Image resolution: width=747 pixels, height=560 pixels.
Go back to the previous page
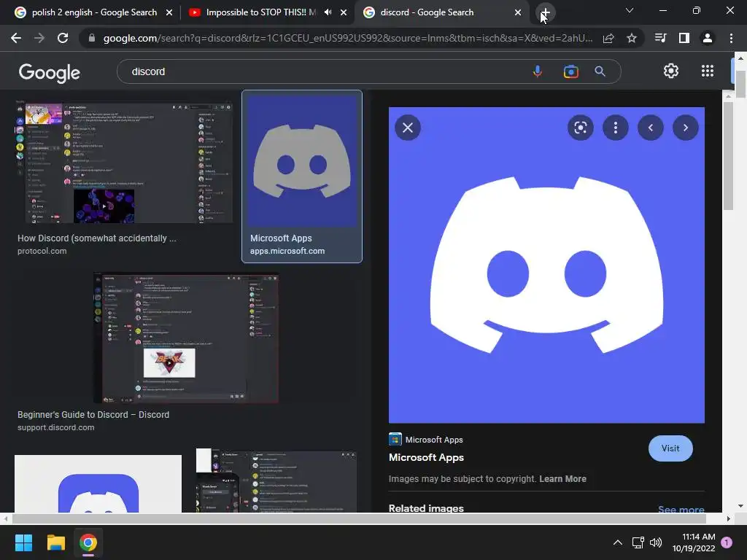point(16,38)
